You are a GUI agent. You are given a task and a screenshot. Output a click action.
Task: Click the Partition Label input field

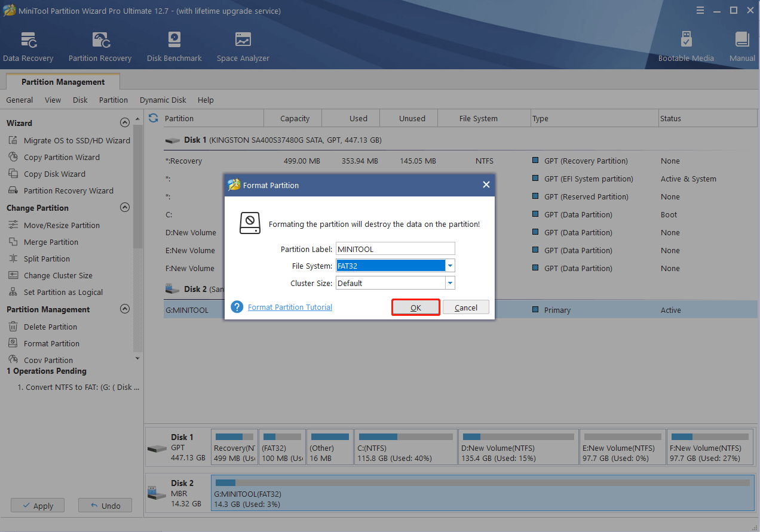point(395,248)
